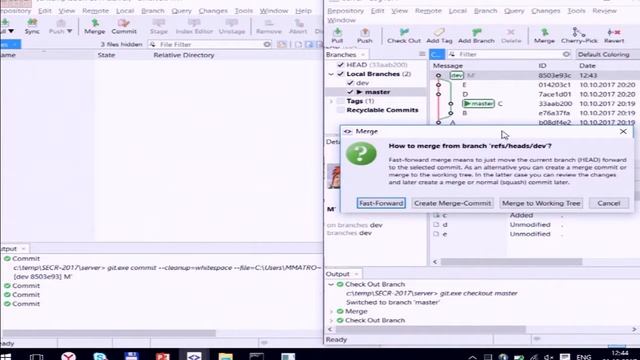
Task: Toggle Tags checkbox in Branches panel
Action: tap(340, 101)
